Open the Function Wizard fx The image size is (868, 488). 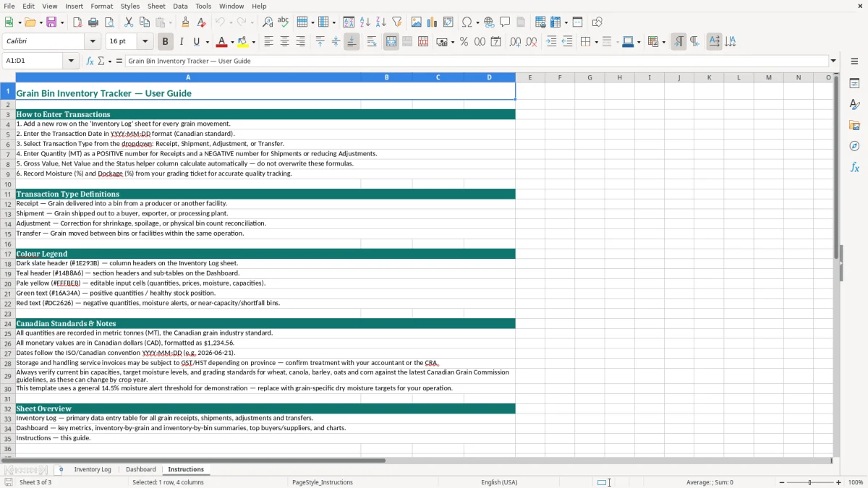(x=90, y=61)
